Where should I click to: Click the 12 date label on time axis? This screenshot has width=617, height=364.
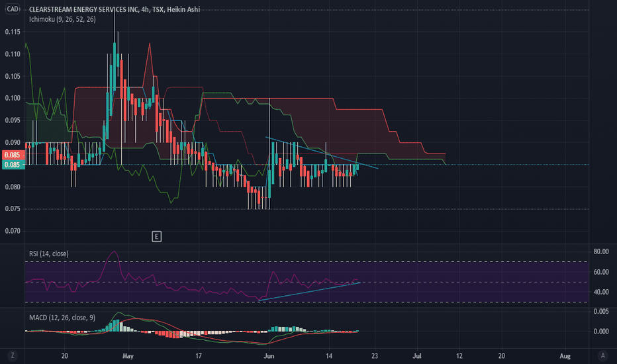click(x=459, y=356)
